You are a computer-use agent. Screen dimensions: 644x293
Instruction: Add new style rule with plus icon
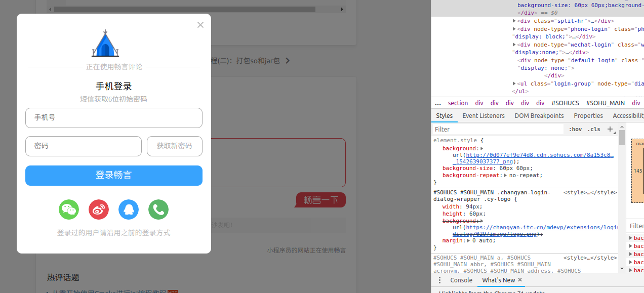[610, 130]
